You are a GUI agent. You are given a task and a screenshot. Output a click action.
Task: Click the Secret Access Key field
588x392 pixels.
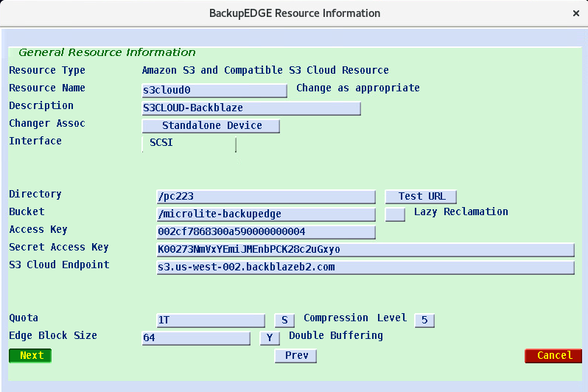click(x=365, y=250)
